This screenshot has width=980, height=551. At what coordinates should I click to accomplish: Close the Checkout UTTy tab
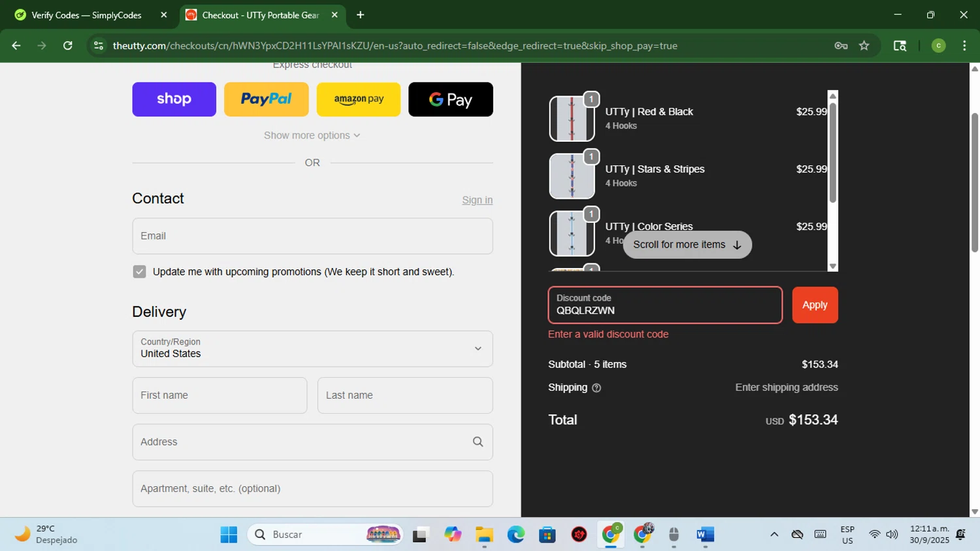pos(335,15)
